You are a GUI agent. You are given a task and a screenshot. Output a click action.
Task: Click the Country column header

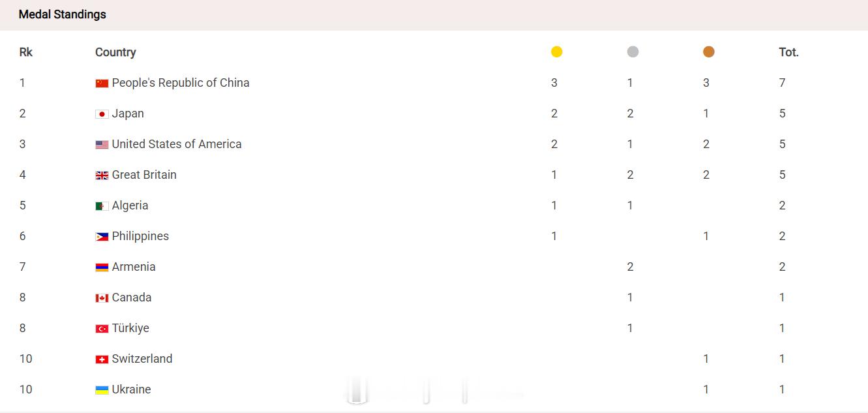(115, 52)
